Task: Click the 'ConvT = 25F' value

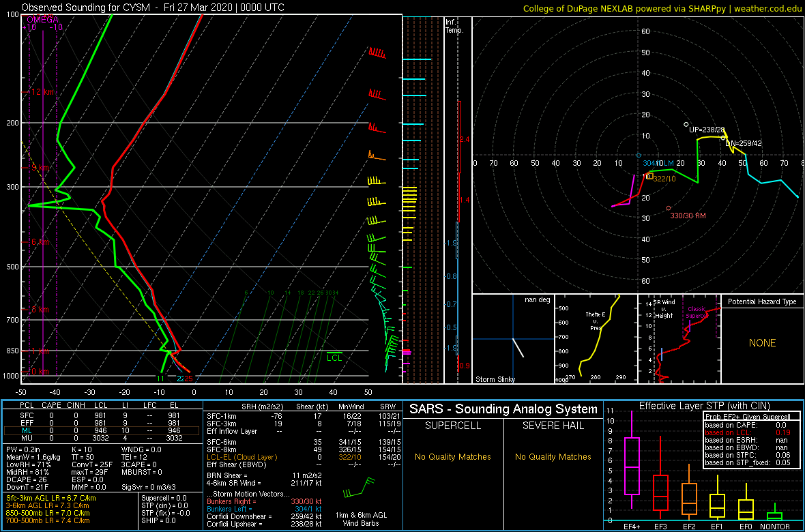Action: pyautogui.click(x=91, y=464)
